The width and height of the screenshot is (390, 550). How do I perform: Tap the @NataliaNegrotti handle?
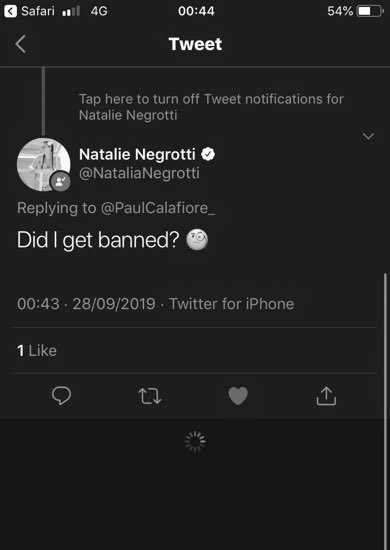click(x=139, y=173)
